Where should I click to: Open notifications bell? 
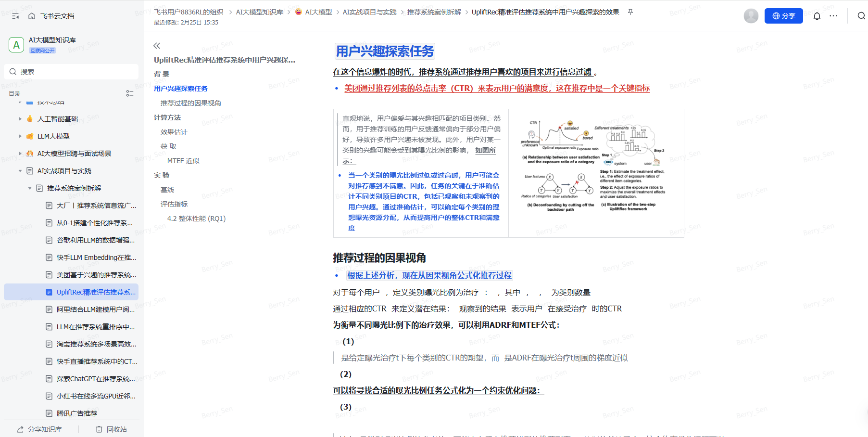[x=817, y=16]
